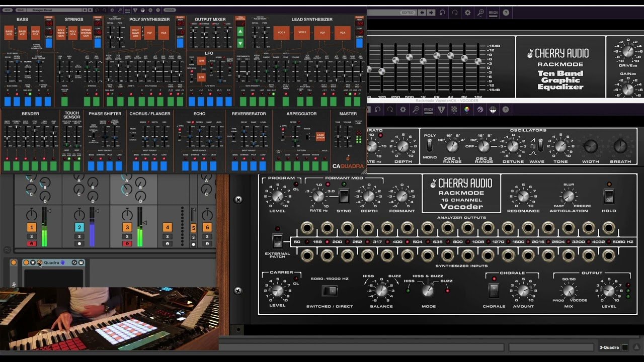Viewport: 644px width, 362px height.
Task: Click the OSC 1 RANGE knob
Action: click(452, 146)
